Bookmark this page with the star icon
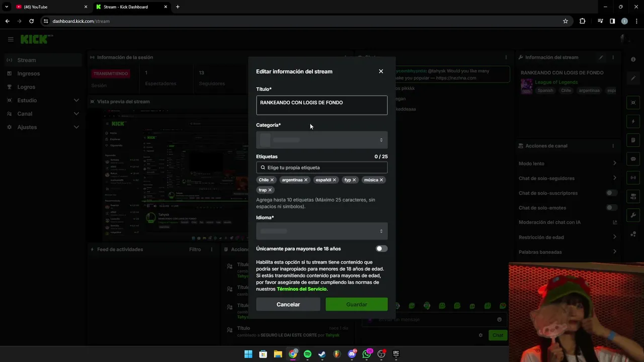644x362 pixels. click(x=566, y=21)
